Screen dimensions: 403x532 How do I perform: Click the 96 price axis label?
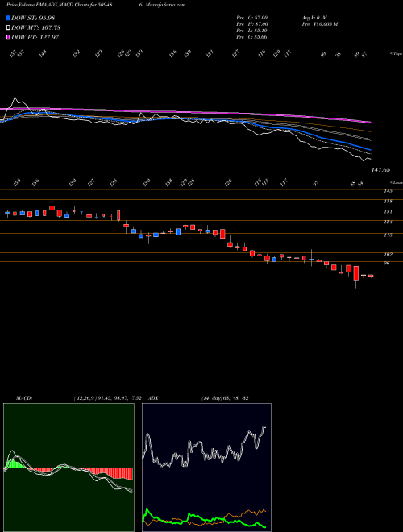tap(386, 264)
